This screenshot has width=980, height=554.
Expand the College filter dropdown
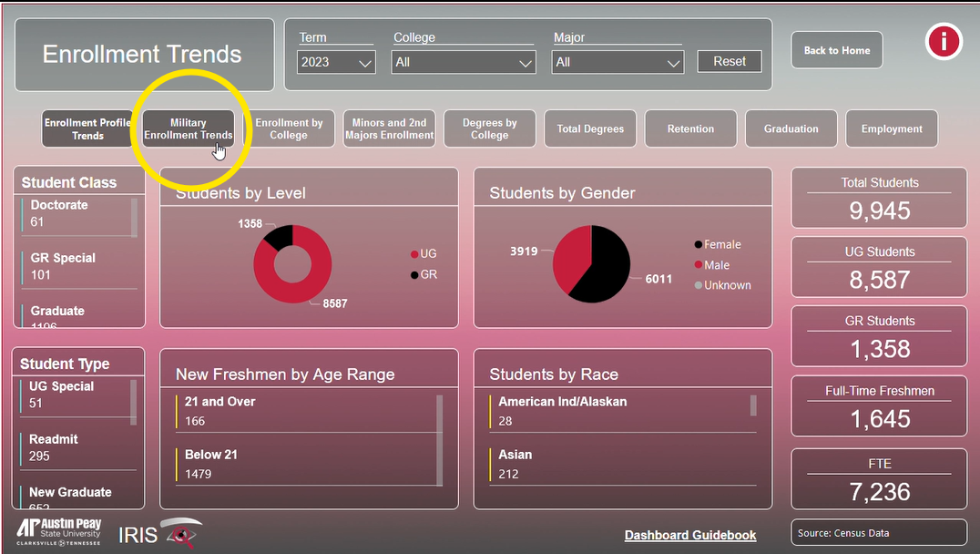point(463,62)
